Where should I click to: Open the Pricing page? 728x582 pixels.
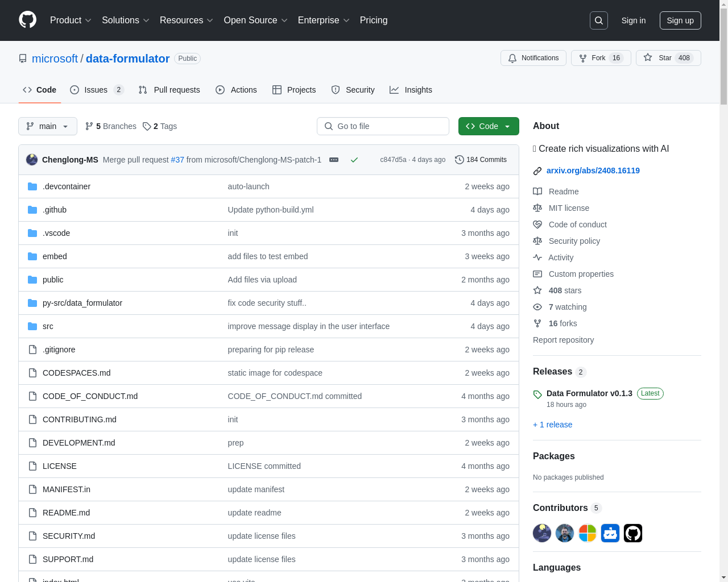click(x=374, y=20)
